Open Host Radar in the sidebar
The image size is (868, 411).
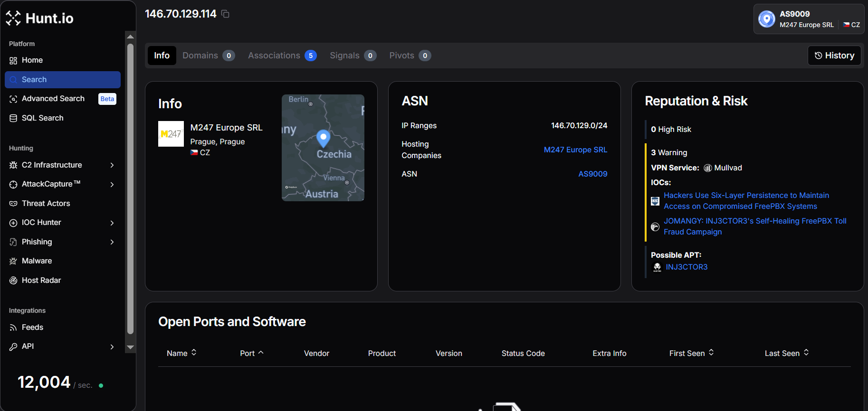click(x=63, y=280)
